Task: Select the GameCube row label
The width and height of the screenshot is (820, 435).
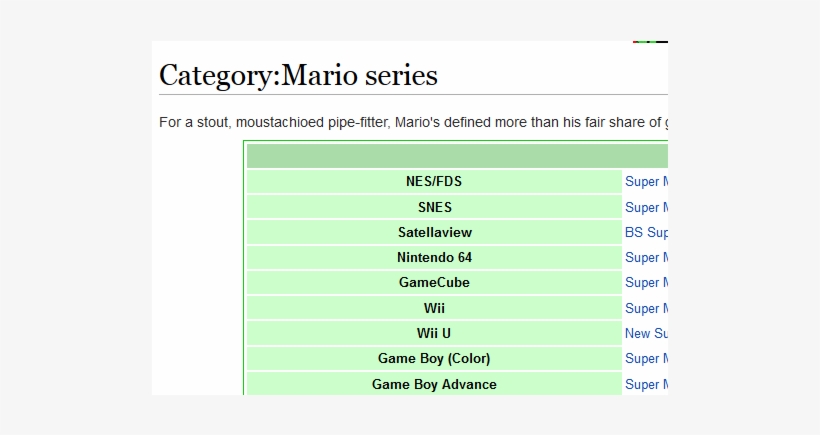Action: point(434,282)
